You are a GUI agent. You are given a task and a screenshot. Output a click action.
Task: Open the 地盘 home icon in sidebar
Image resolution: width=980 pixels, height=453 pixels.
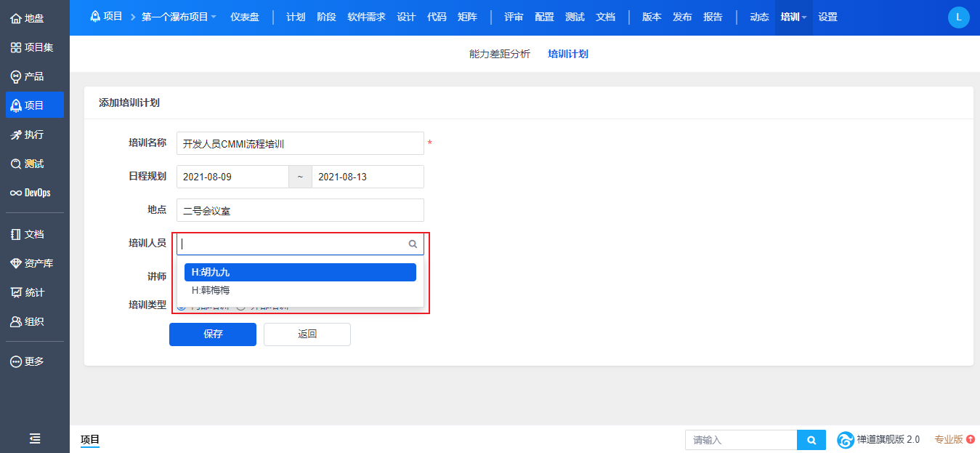click(x=15, y=18)
